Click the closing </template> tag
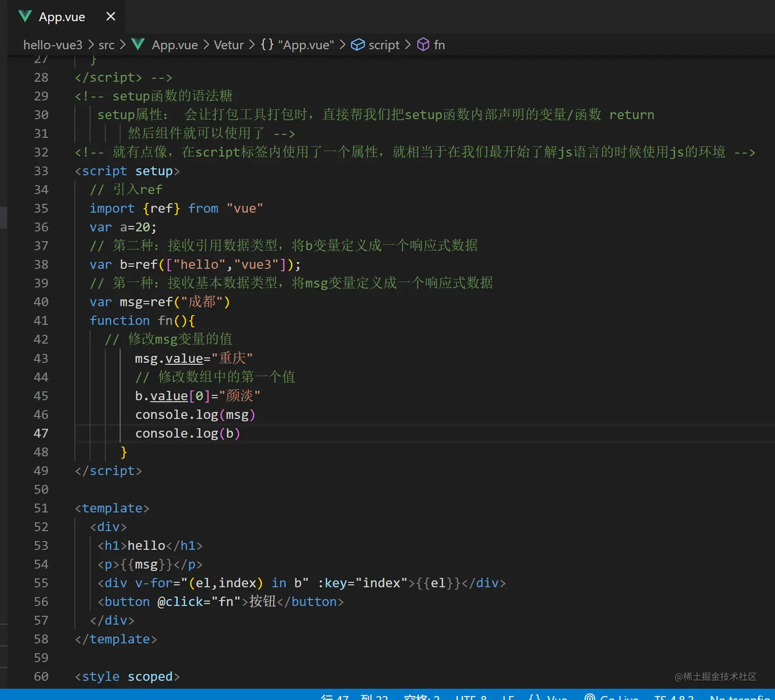775x700 pixels. click(x=116, y=639)
